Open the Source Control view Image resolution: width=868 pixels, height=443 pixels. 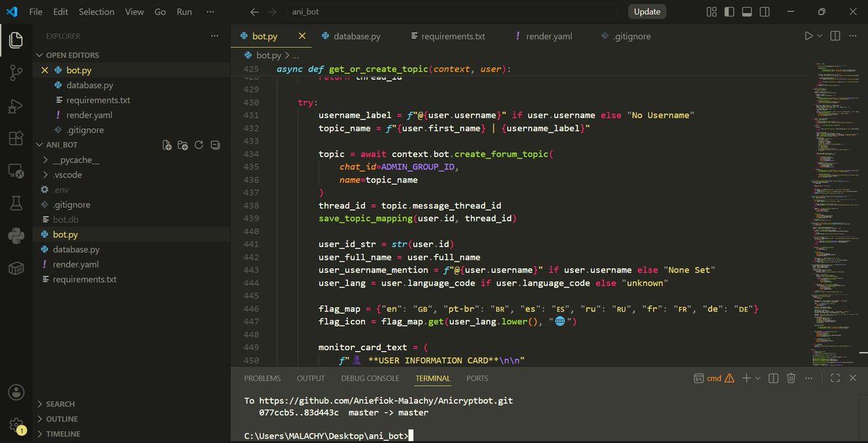pyautogui.click(x=16, y=73)
